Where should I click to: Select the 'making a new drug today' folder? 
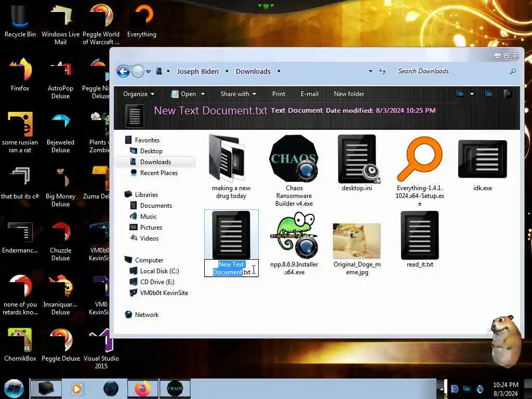click(231, 167)
